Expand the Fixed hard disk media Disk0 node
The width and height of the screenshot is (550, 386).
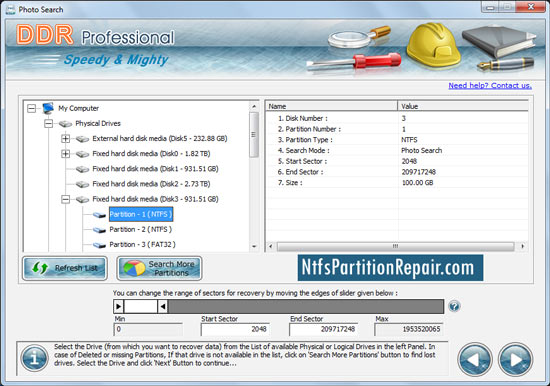click(66, 154)
